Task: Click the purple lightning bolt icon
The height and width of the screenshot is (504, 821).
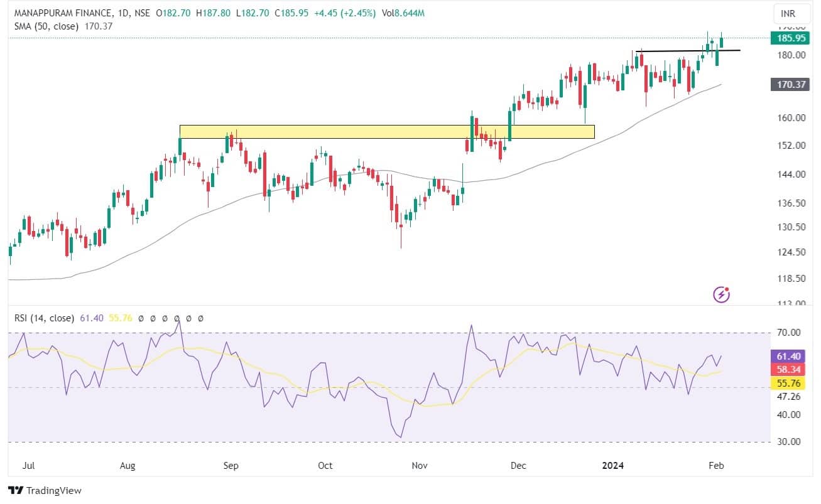Action: (722, 294)
